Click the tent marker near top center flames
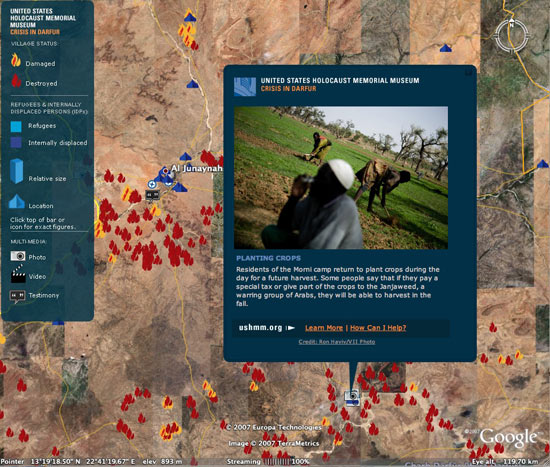 (190, 16)
